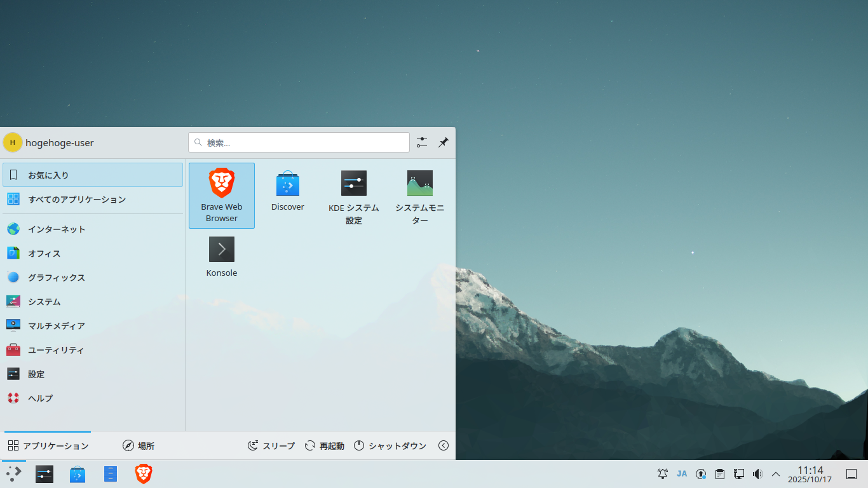Open notifications bell in system tray
868x488 pixels.
click(x=663, y=473)
